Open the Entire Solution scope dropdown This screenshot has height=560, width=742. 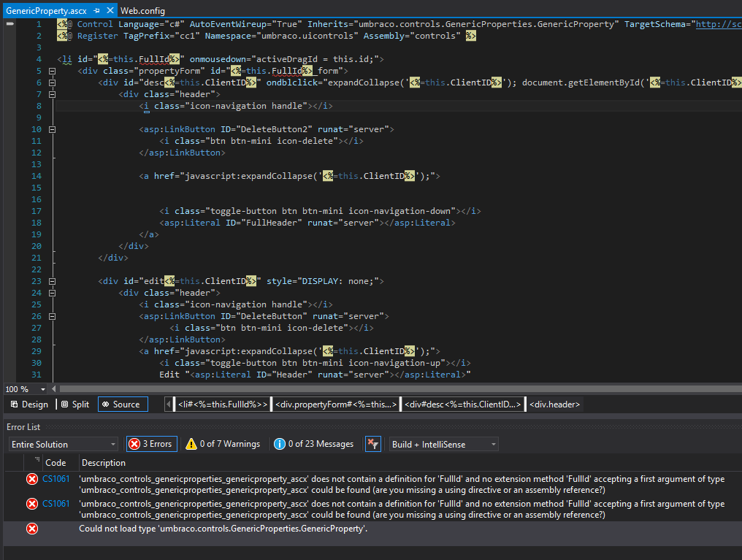tap(63, 444)
